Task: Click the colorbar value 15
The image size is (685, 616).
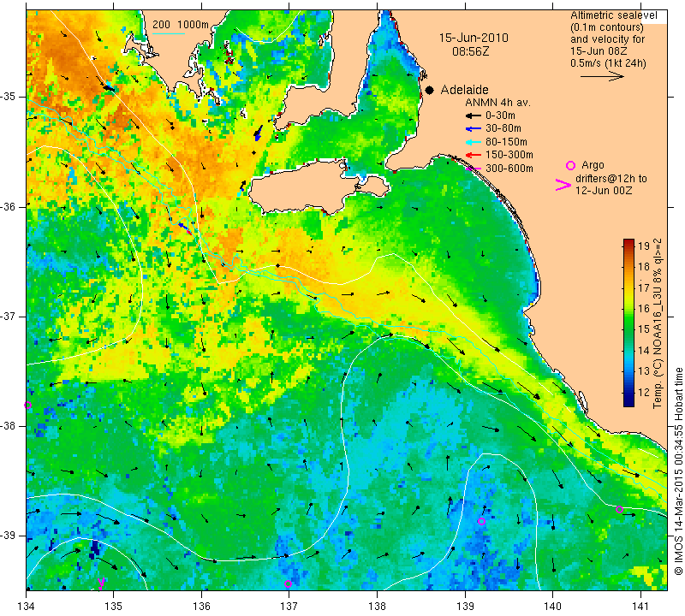Action: coord(644,329)
